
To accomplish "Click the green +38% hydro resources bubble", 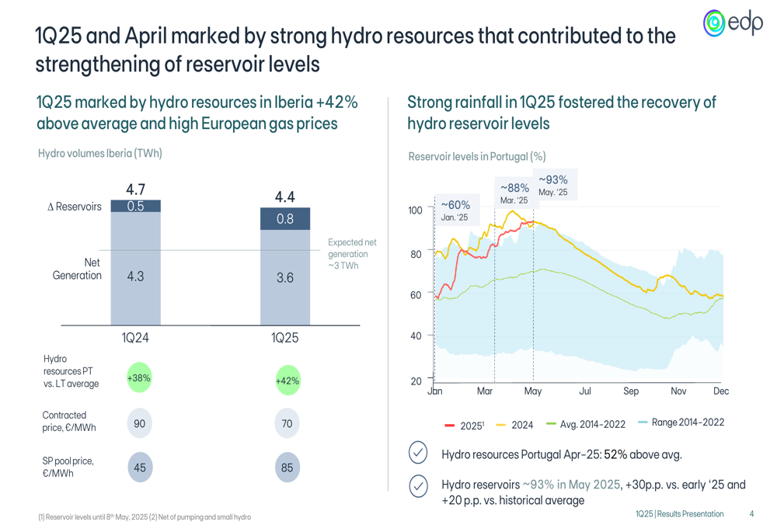I will pyautogui.click(x=139, y=378).
